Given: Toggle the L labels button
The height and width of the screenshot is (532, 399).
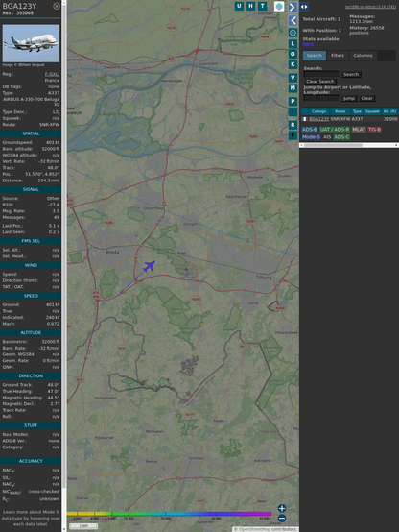Looking at the screenshot, I should click(293, 44).
